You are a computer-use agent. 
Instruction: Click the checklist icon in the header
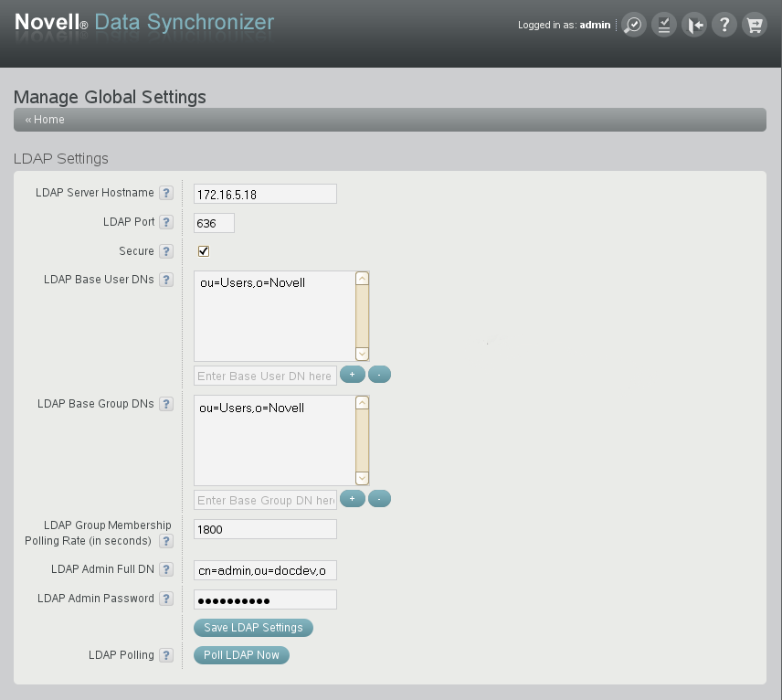[x=664, y=25]
